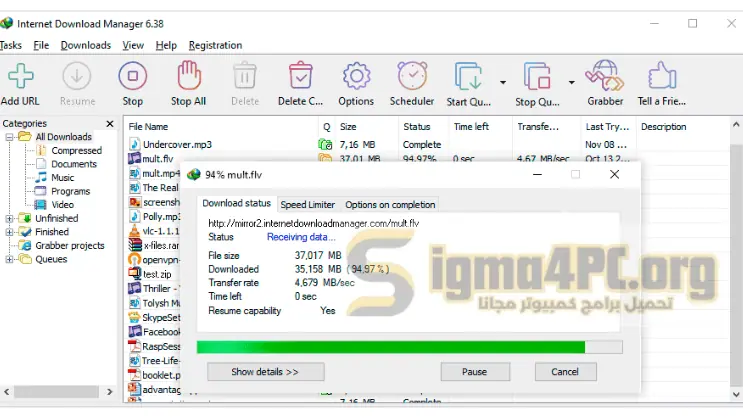743x418 pixels.
Task: Cancel the mult.flv download
Action: click(x=565, y=372)
